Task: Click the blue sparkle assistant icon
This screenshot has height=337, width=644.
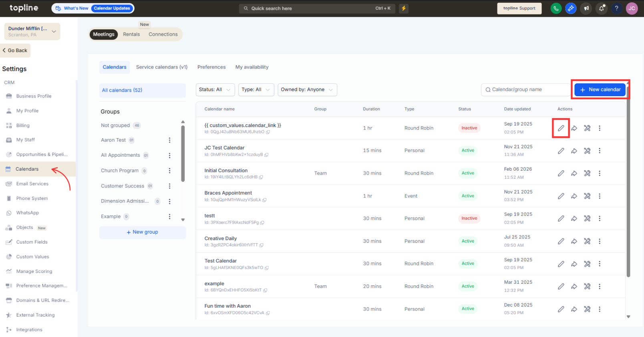Action: (x=571, y=8)
